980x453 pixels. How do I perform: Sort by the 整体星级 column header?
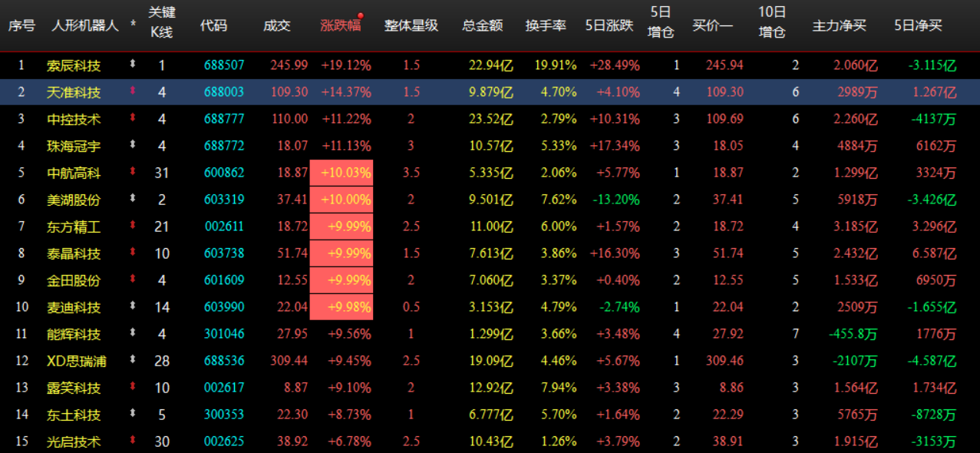[411, 25]
